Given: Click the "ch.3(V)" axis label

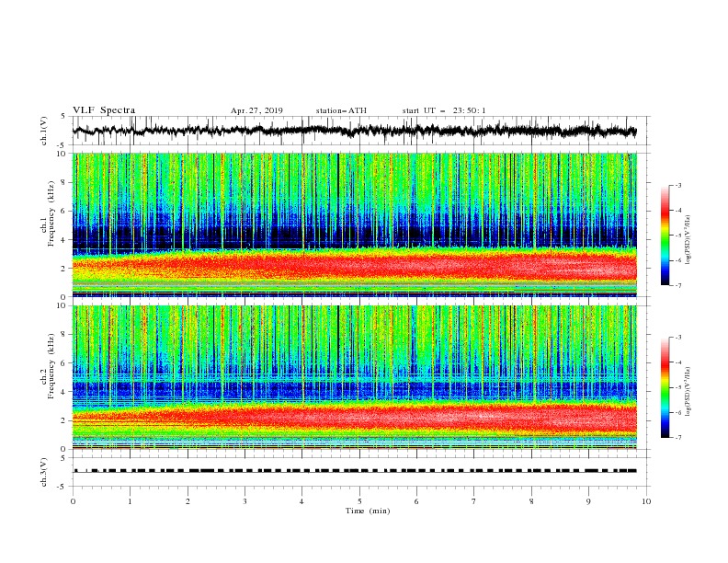Looking at the screenshot, I should point(44,472).
